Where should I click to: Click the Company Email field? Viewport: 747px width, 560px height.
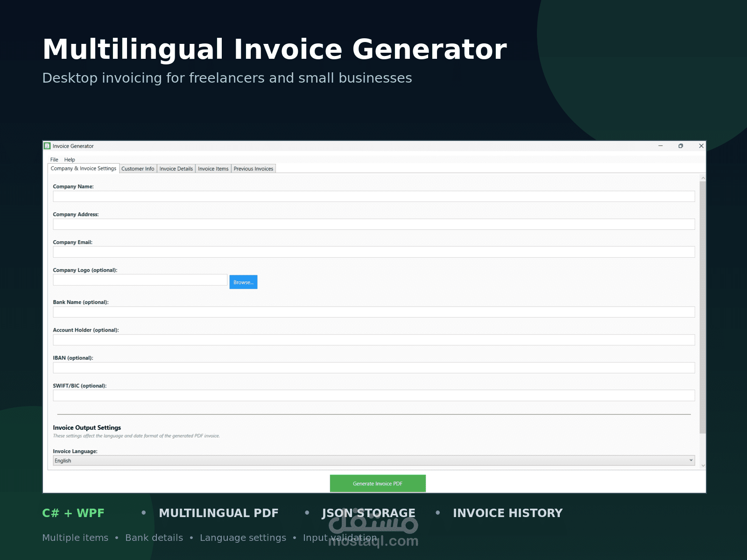click(374, 252)
